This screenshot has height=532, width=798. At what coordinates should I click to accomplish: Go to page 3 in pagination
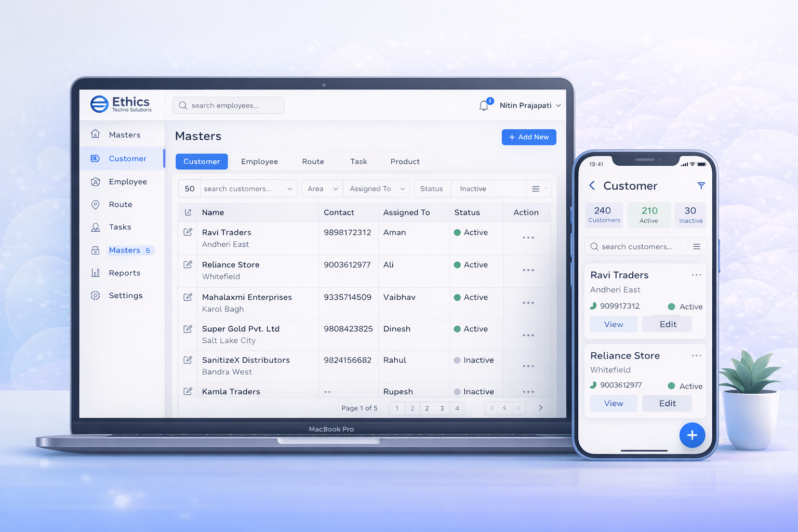[442, 408]
